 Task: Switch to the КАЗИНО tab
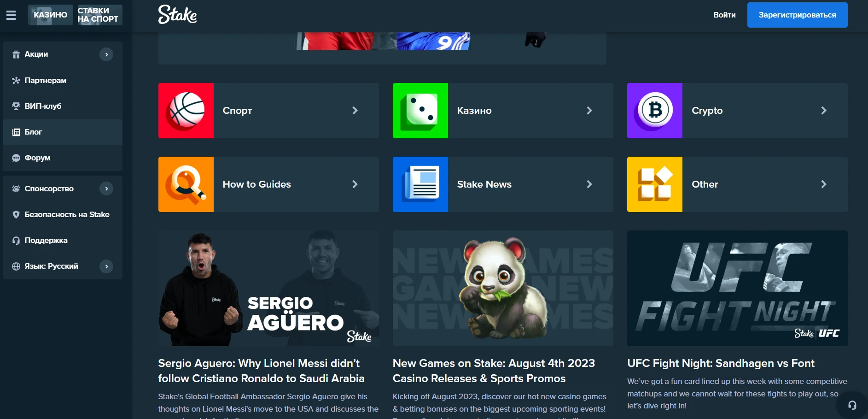point(51,15)
